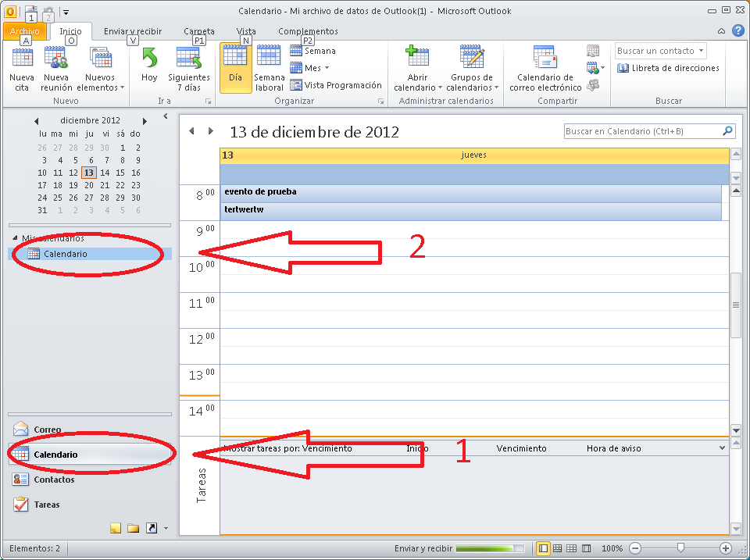Click the share calendar icon in Compartir
750x560 pixels.
(x=593, y=51)
